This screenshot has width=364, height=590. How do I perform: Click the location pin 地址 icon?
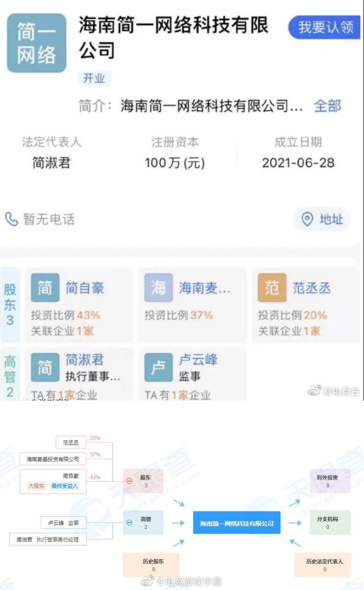[307, 219]
